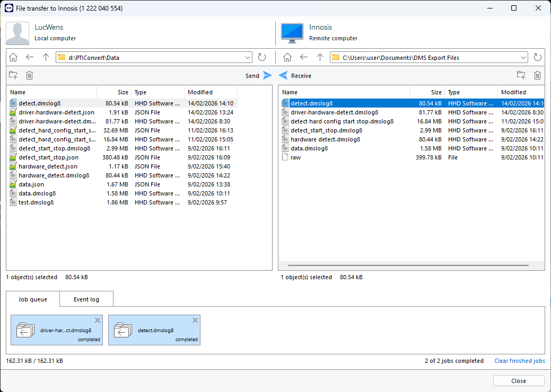Image resolution: width=551 pixels, height=392 pixels.
Task: Send selected file to remote computer
Action: click(258, 76)
